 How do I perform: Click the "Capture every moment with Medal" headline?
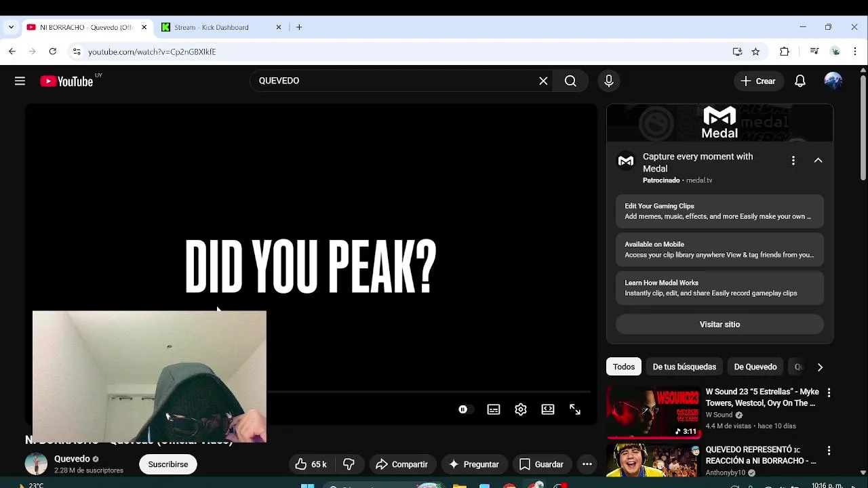[698, 163]
